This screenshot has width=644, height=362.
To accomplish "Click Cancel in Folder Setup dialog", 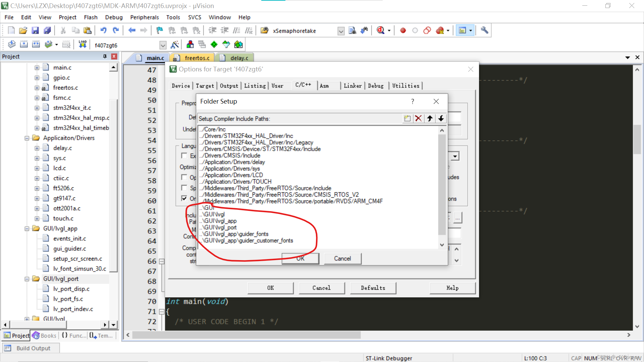I will pos(342,258).
